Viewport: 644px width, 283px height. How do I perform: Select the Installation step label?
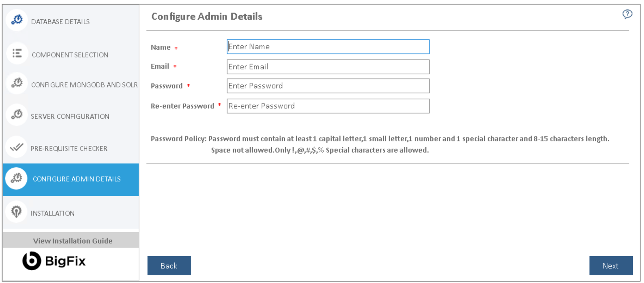pos(53,213)
